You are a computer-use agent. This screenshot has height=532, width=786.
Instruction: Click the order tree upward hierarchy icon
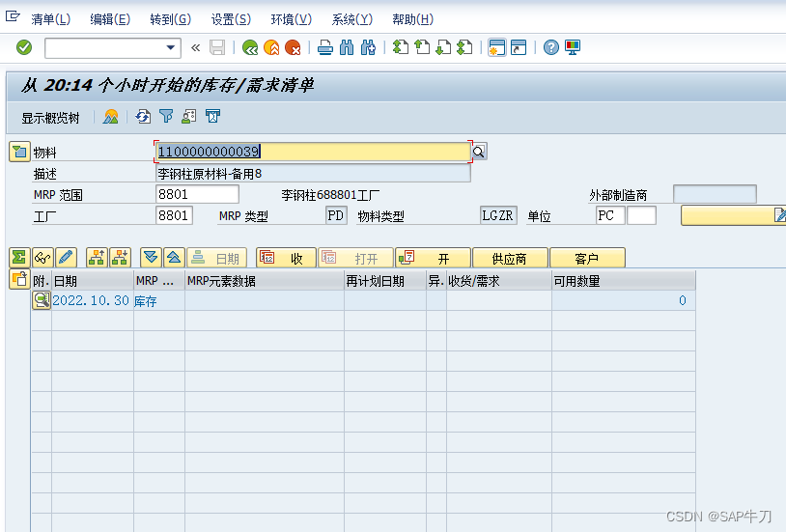click(97, 258)
